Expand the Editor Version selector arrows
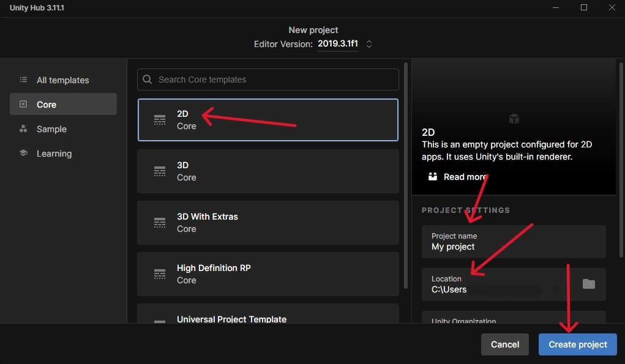625x364 pixels. pos(369,44)
